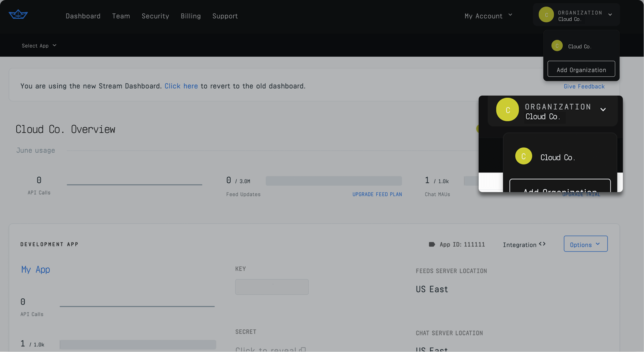Go to the Dashboard menu item
The width and height of the screenshot is (644, 352).
pos(83,16)
